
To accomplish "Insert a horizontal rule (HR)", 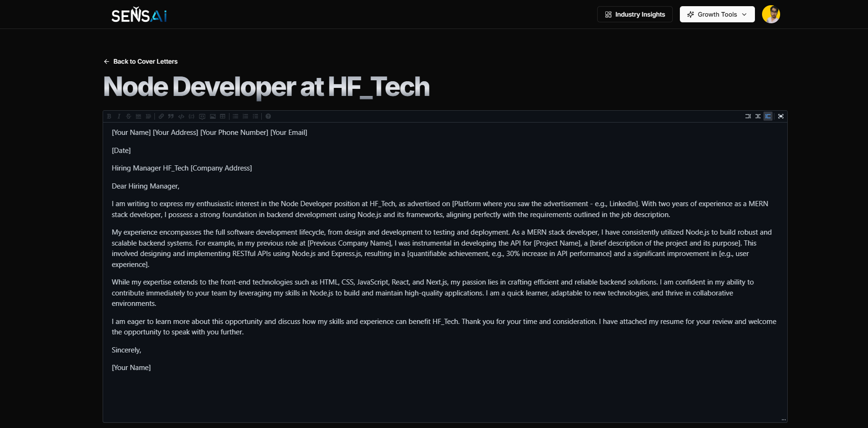I will click(x=138, y=116).
